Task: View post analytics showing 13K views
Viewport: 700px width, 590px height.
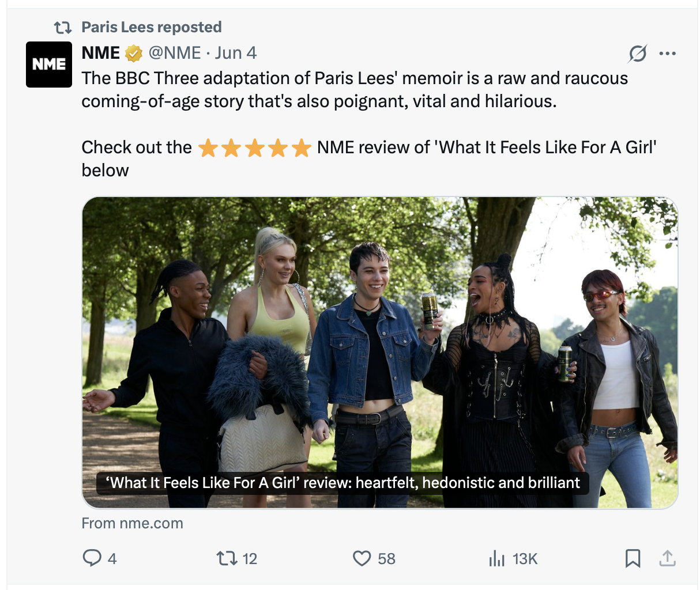Action: point(497,558)
